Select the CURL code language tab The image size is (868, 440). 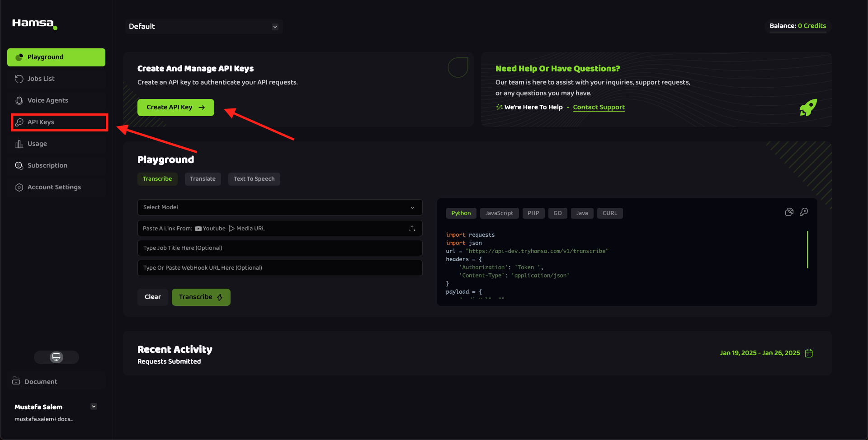tap(609, 213)
